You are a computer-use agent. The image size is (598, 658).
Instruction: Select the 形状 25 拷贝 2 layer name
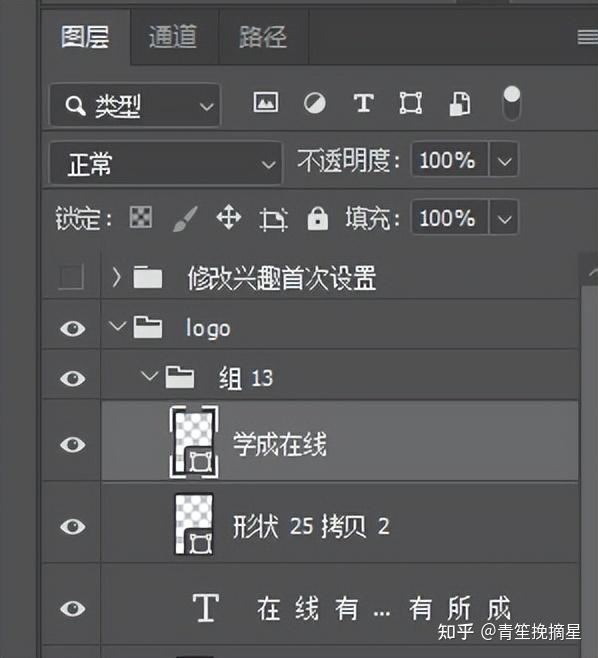point(311,526)
